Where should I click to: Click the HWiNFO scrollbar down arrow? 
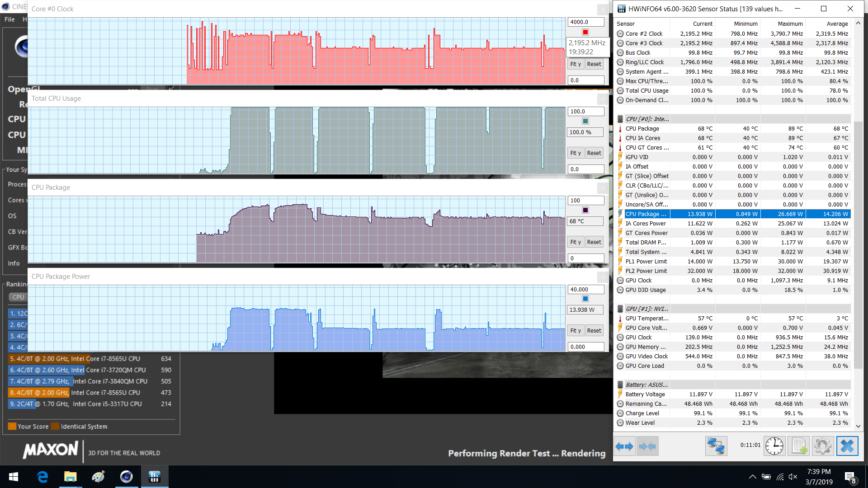pos(858,426)
